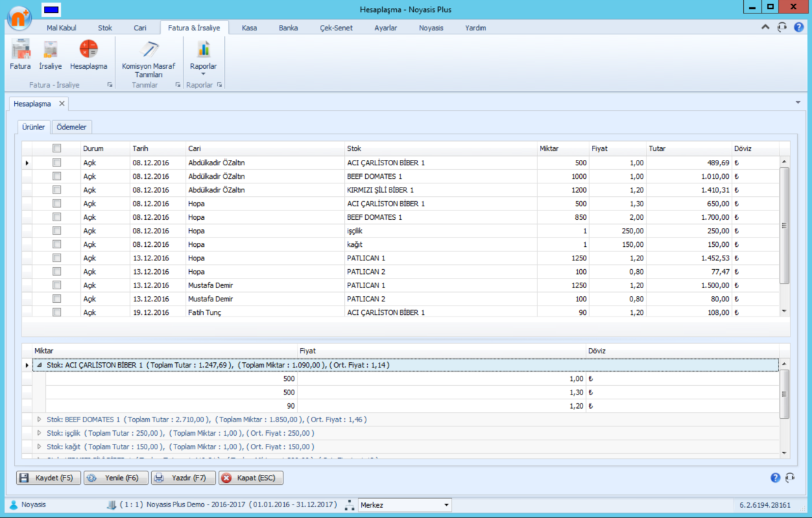
Task: Check the Fatih Tunç row checkbox
Action: (x=57, y=312)
